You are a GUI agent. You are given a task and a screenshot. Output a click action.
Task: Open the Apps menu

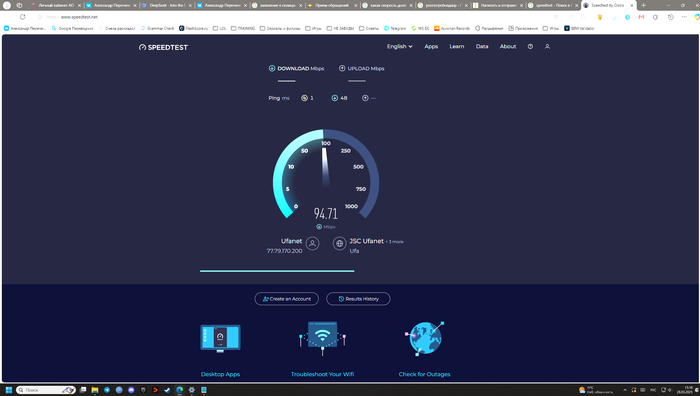pyautogui.click(x=431, y=46)
